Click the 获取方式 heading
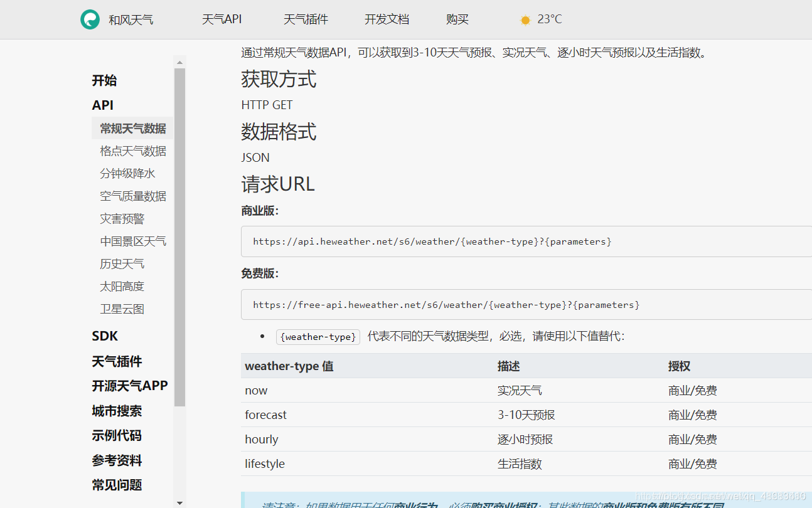The width and height of the screenshot is (812, 508). tap(279, 79)
